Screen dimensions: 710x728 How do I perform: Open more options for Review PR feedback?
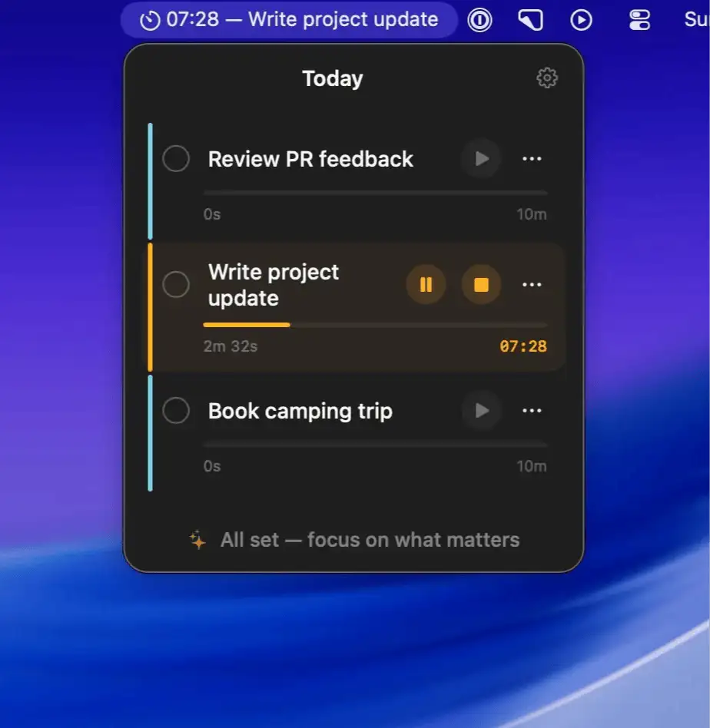[x=532, y=159]
